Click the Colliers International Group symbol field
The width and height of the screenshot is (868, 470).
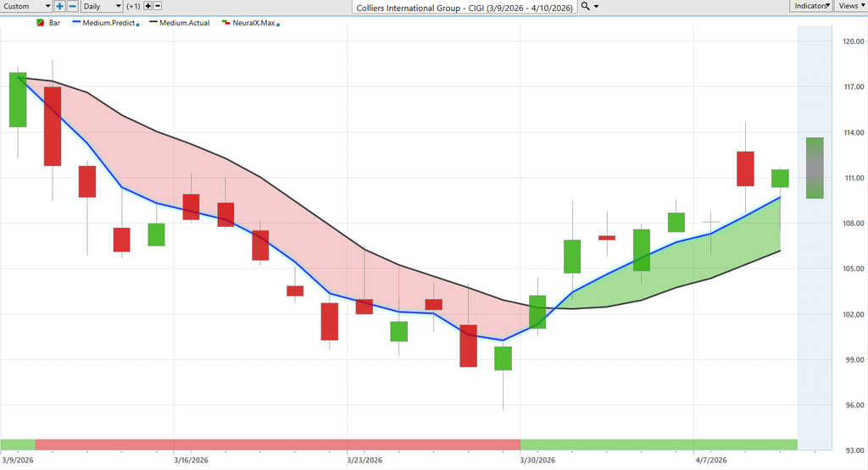click(464, 7)
